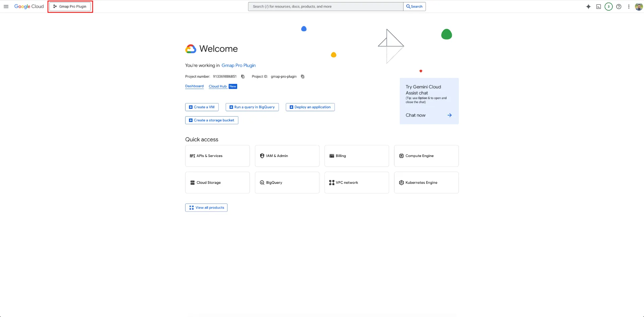Open BigQuery quick access card

click(x=287, y=183)
